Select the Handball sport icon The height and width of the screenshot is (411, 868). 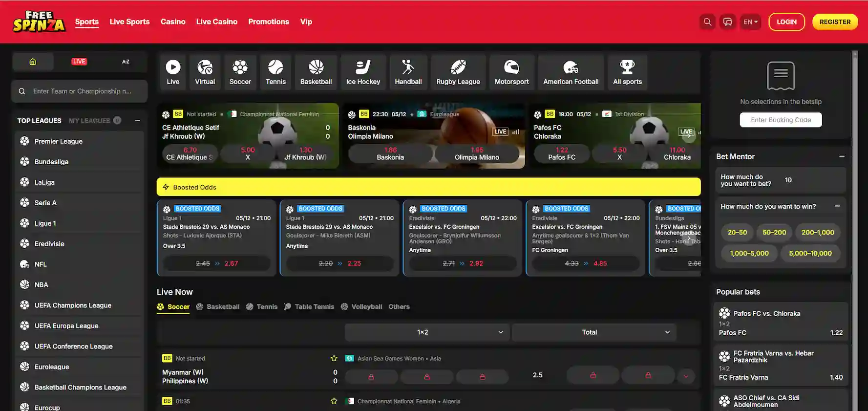click(x=408, y=72)
